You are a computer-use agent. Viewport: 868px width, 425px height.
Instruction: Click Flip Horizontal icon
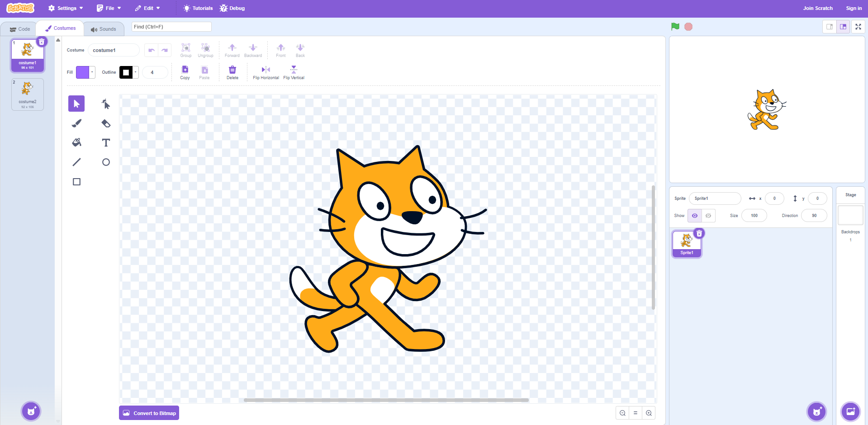point(266,70)
